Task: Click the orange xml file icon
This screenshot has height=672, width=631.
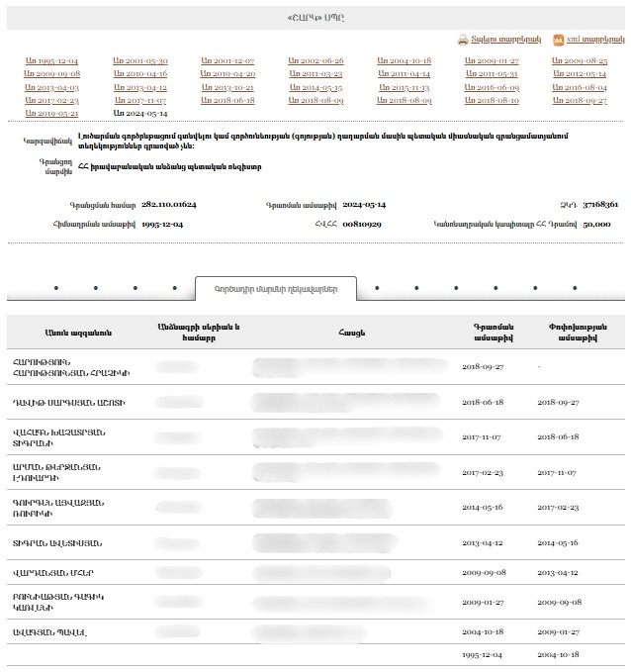Action: point(559,41)
